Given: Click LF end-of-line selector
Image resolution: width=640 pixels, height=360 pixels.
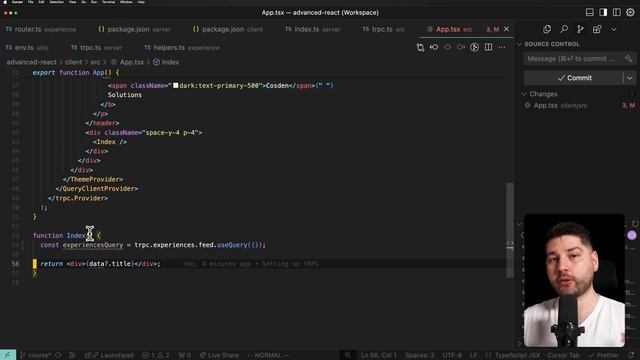Looking at the screenshot, I should click(473, 355).
